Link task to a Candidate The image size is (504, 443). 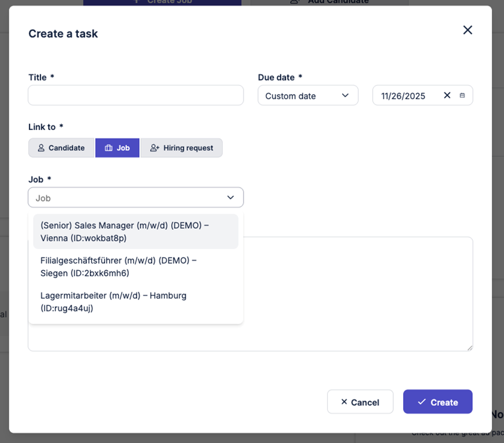point(61,148)
